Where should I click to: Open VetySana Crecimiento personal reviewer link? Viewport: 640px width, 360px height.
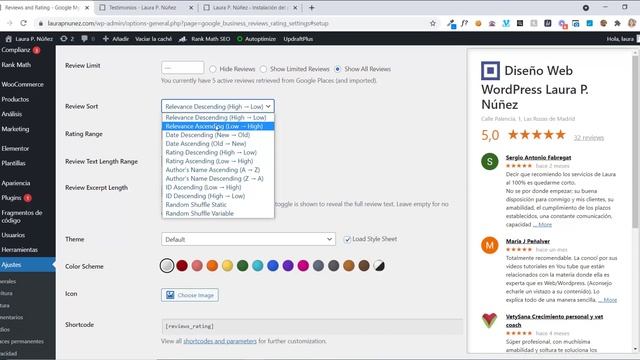[x=554, y=320]
